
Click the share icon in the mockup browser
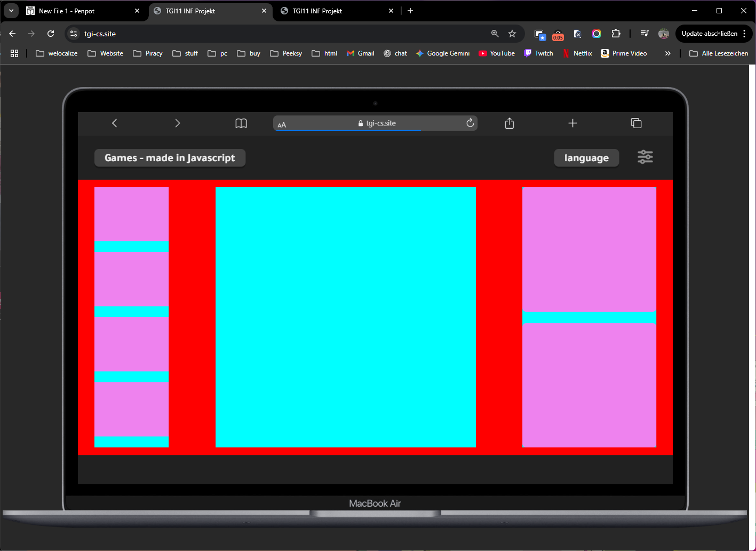510,123
